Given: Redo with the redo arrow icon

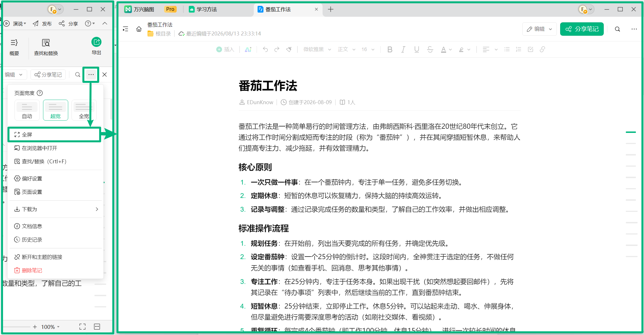Looking at the screenshot, I should point(277,49).
